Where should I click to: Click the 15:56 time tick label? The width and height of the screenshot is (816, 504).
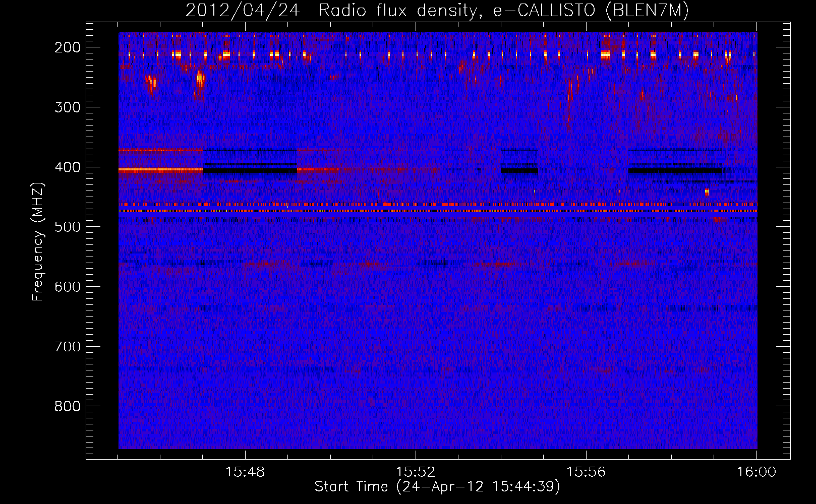[x=586, y=472]
